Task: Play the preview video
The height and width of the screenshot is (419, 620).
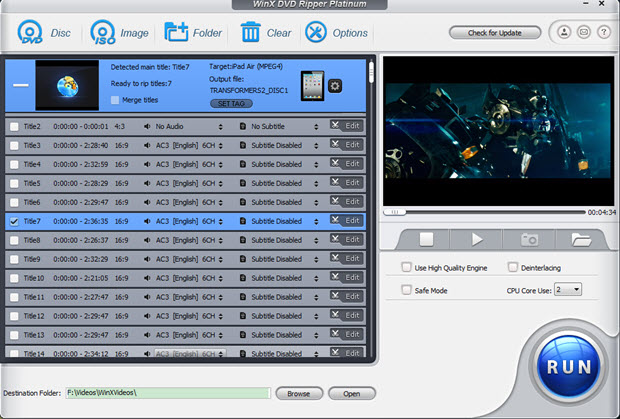Action: tap(477, 239)
